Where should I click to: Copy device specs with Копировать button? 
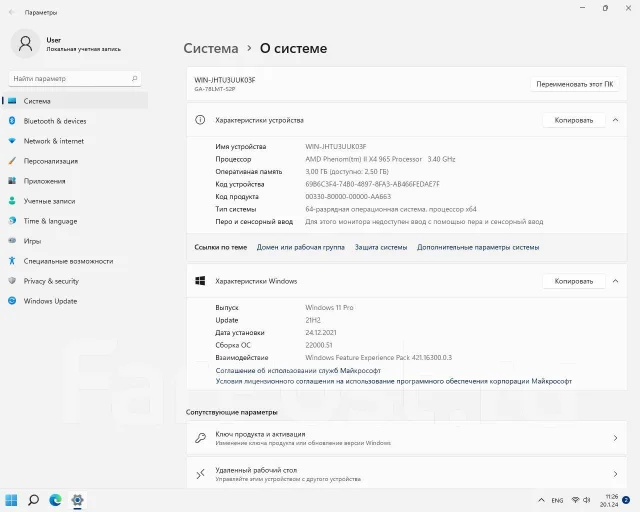pyautogui.click(x=573, y=120)
